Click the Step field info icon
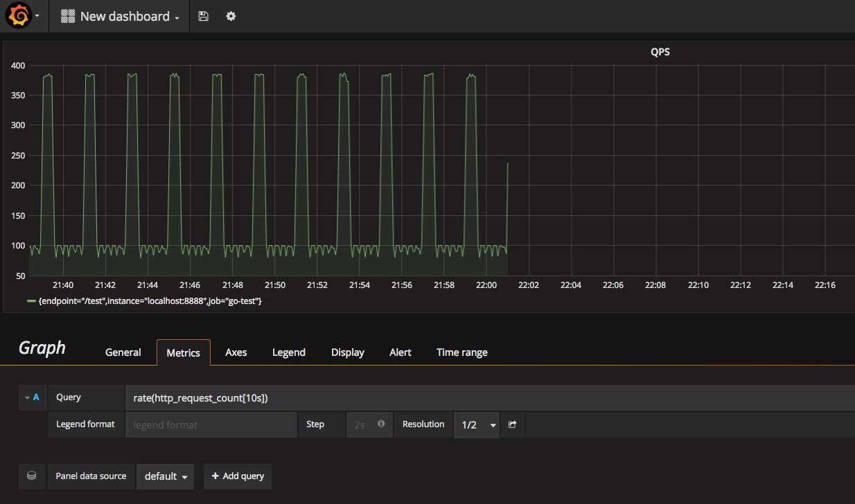The image size is (855, 504). 381,424
